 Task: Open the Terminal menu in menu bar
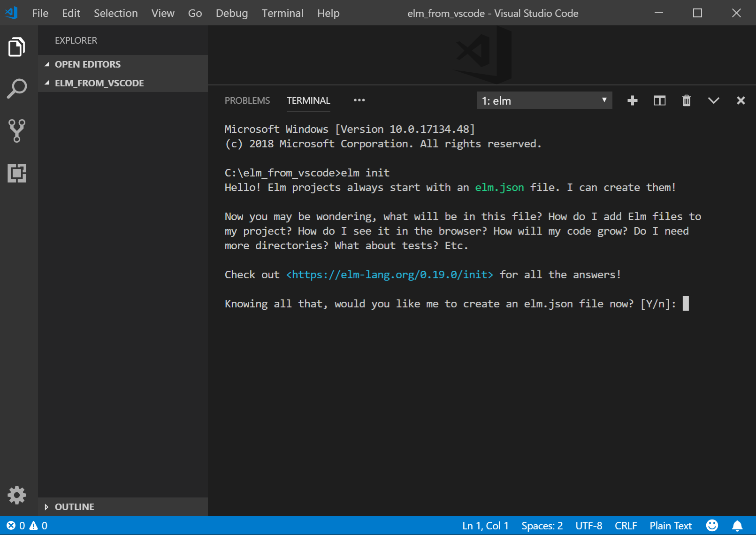[283, 13]
